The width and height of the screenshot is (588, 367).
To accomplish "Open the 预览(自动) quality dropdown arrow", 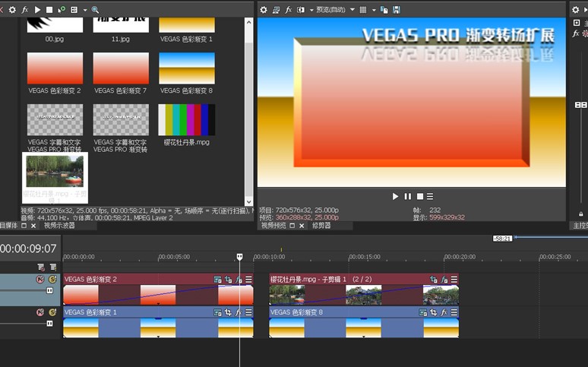I will (352, 10).
